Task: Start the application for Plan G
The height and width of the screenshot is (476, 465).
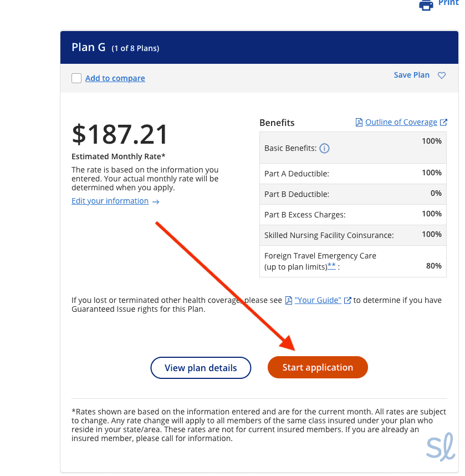Action: coord(318,367)
